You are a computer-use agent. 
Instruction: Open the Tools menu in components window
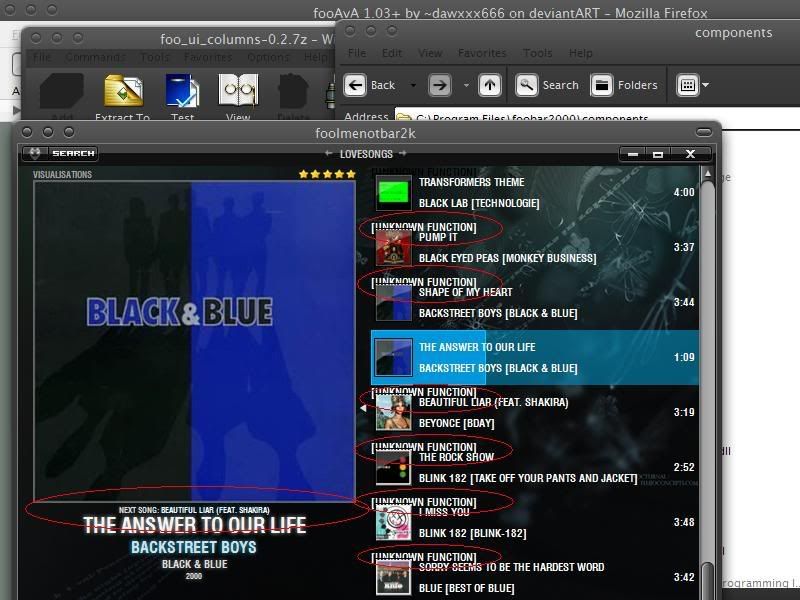coord(538,53)
